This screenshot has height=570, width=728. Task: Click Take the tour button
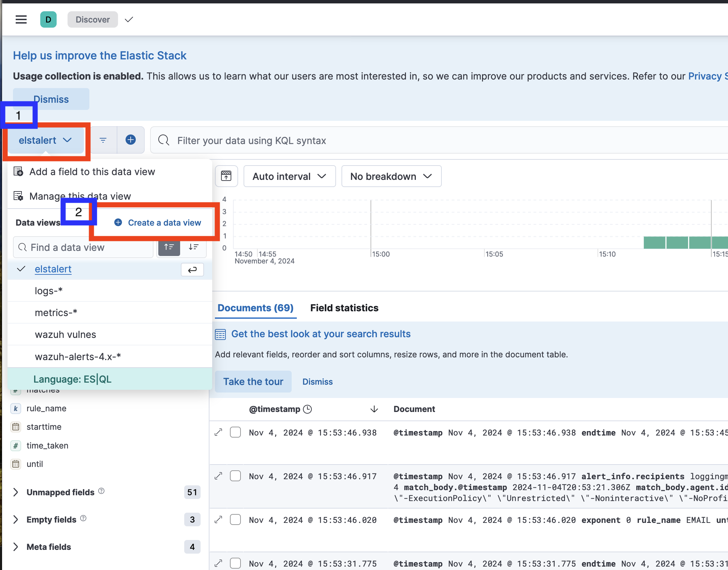pyautogui.click(x=253, y=382)
